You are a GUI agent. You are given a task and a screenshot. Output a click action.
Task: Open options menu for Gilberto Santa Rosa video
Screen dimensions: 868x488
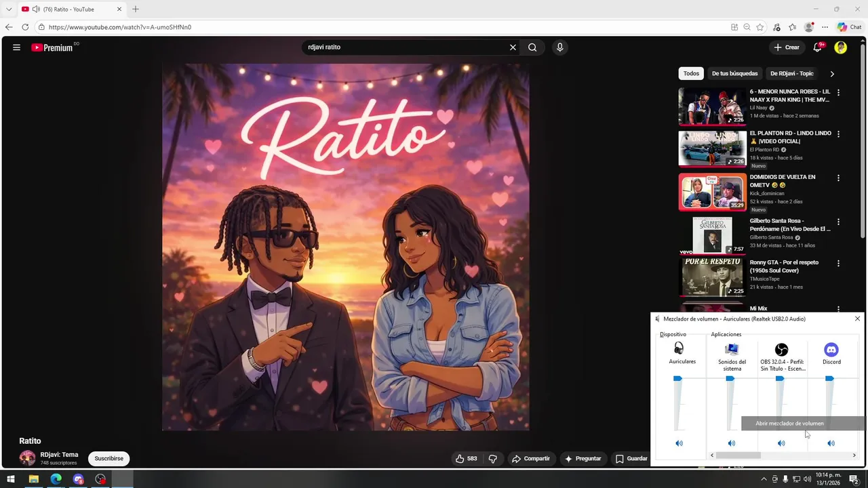838,222
